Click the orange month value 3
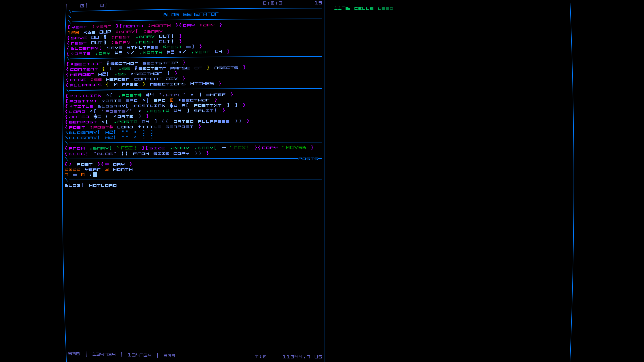 [107, 169]
